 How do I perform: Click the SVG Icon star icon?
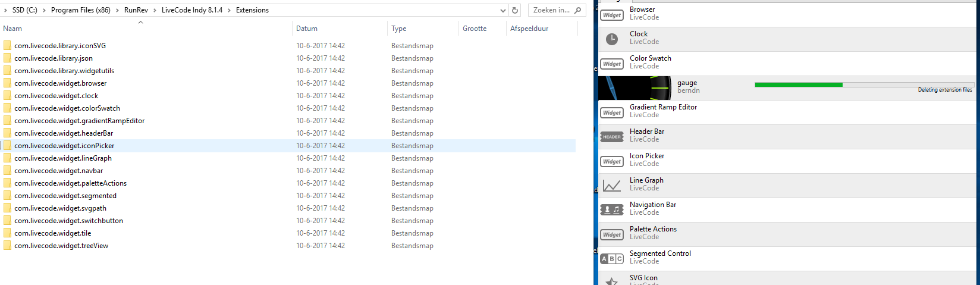(x=612, y=281)
